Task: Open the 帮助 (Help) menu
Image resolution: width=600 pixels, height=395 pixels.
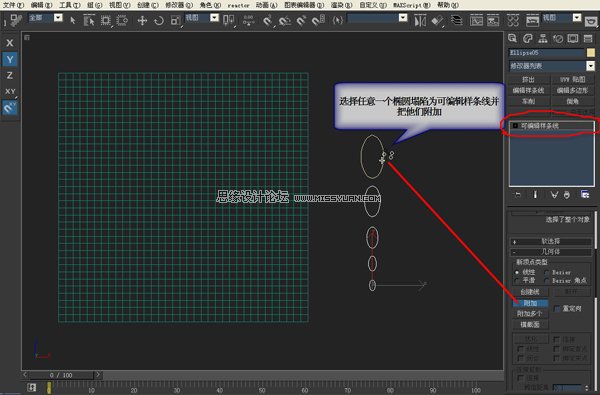Action: (448, 5)
